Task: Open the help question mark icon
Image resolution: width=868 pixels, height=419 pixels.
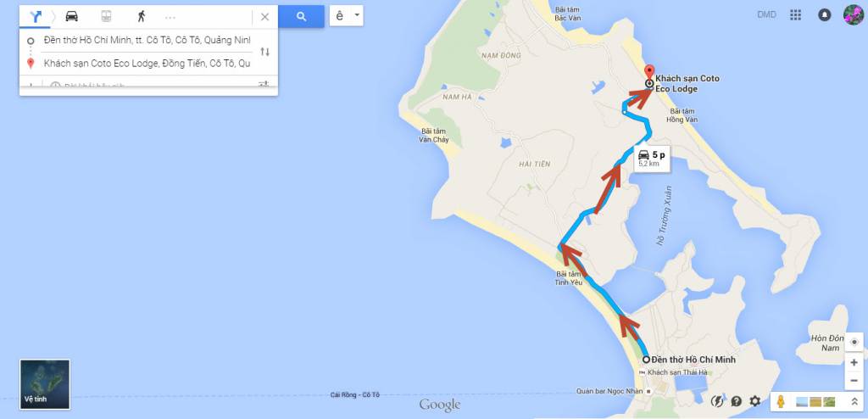Action: [737, 400]
